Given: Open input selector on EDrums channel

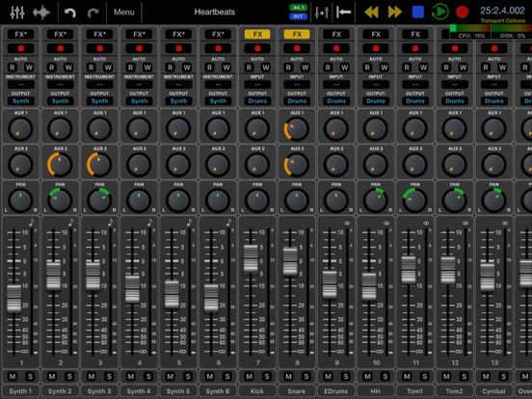Looking at the screenshot, I should (x=336, y=85).
